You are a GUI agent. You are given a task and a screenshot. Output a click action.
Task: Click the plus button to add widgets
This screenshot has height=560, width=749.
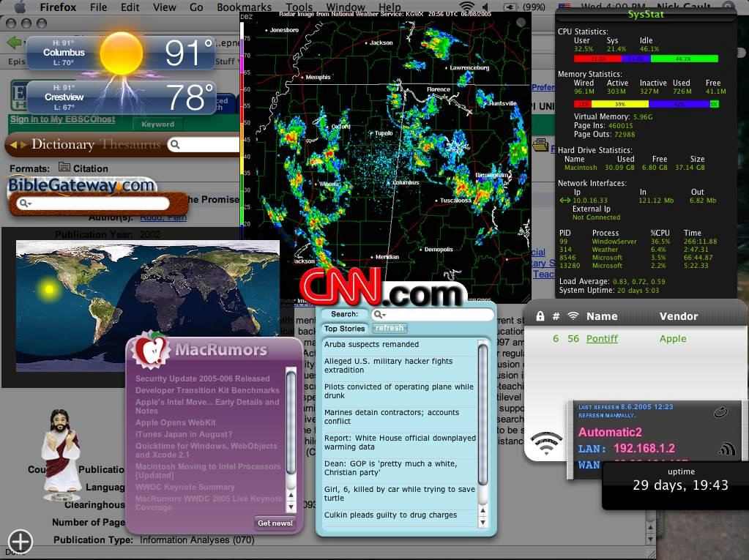(x=20, y=542)
